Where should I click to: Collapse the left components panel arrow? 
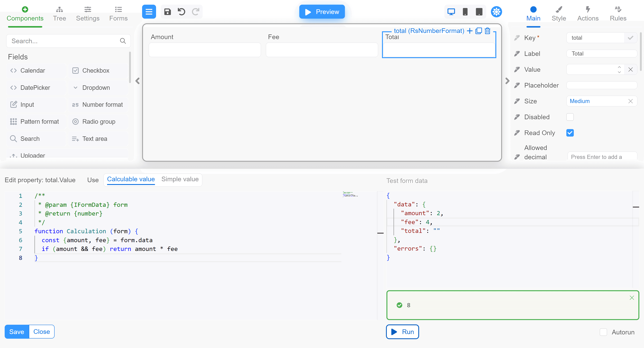137,81
